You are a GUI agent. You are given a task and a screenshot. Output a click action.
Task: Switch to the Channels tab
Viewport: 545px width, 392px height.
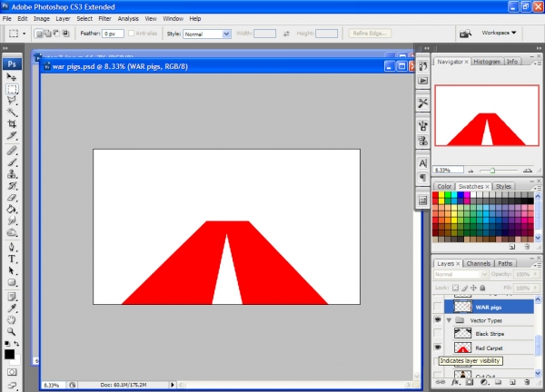coord(479,263)
